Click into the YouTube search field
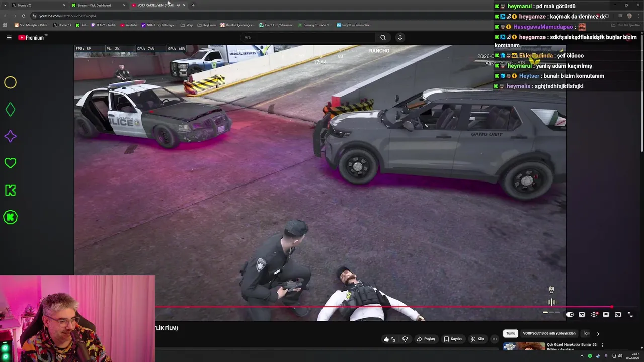This screenshot has height=362, width=644. [x=308, y=37]
